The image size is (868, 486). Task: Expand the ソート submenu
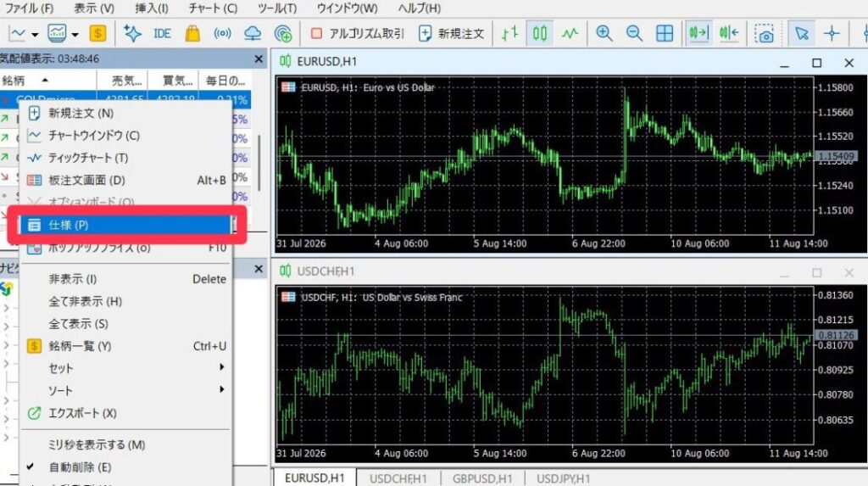click(x=125, y=390)
